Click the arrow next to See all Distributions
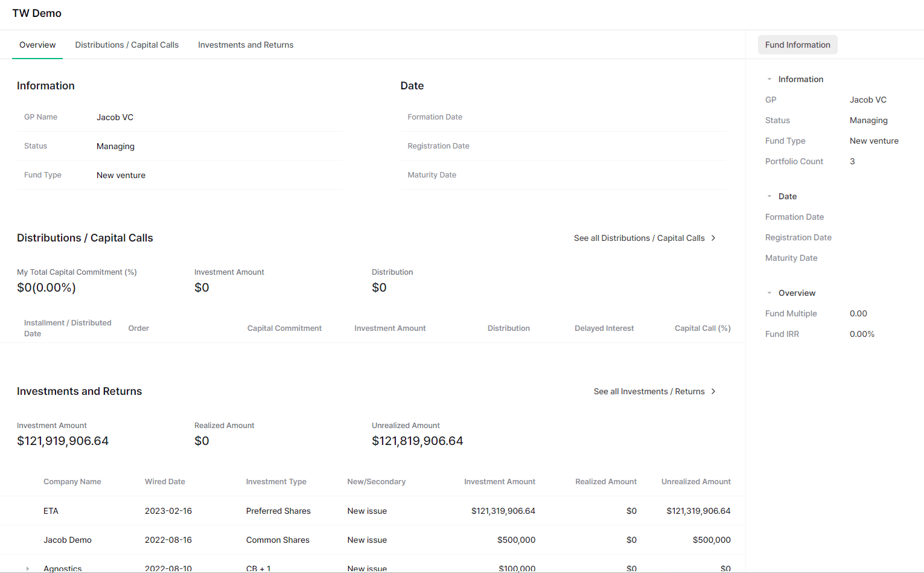The width and height of the screenshot is (924, 573). pyautogui.click(x=713, y=238)
